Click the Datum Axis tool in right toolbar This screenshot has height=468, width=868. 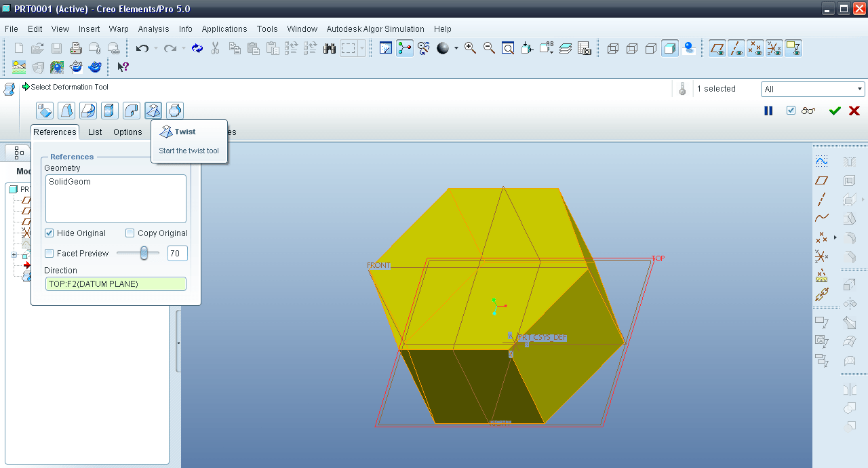point(822,199)
